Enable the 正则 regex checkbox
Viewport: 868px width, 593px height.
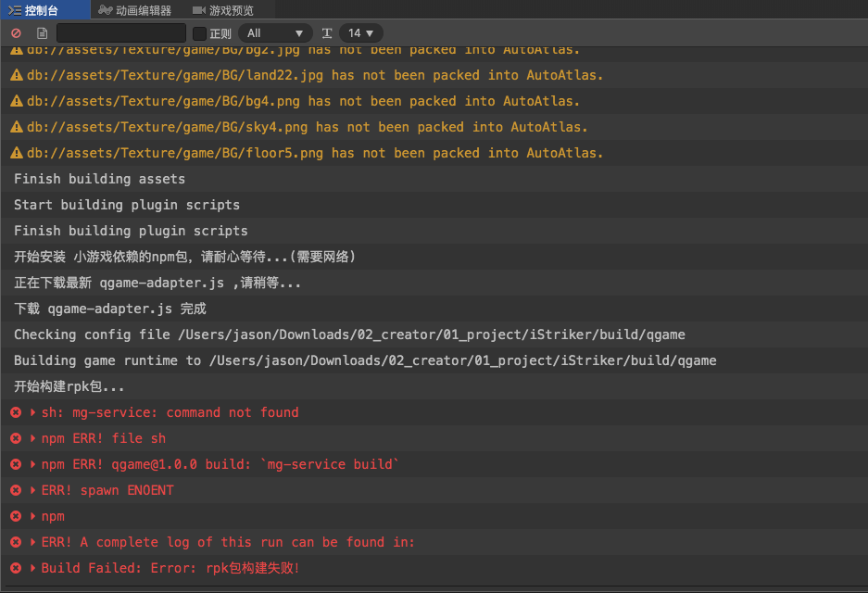pyautogui.click(x=198, y=33)
